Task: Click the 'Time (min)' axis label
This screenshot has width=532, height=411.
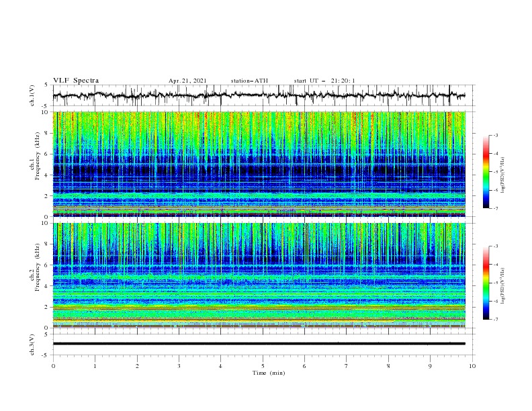Action: point(269,373)
